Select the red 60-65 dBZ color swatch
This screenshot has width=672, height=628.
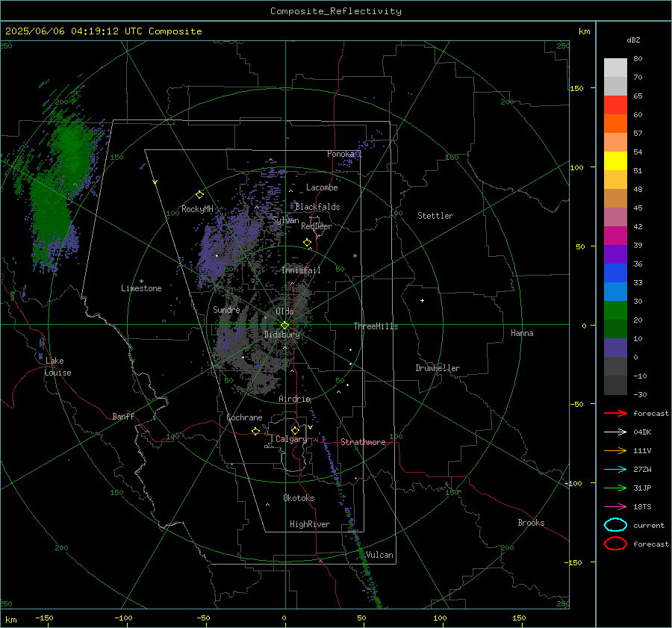pyautogui.click(x=615, y=105)
